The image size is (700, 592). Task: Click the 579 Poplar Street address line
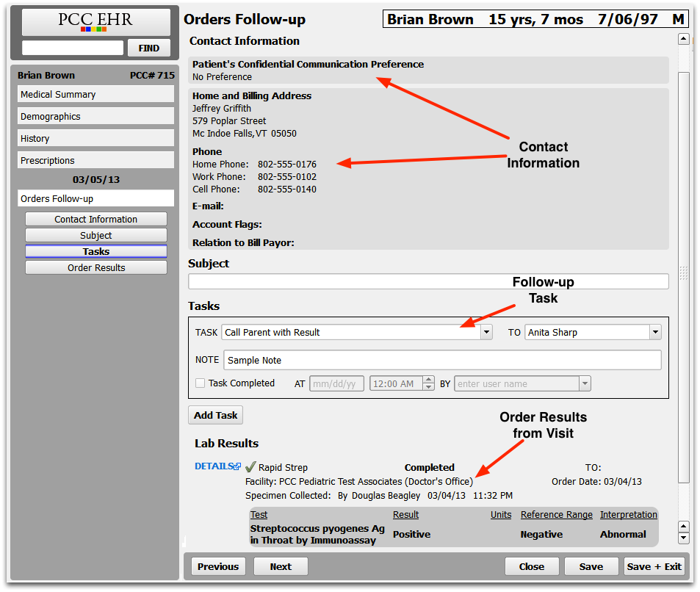(229, 121)
